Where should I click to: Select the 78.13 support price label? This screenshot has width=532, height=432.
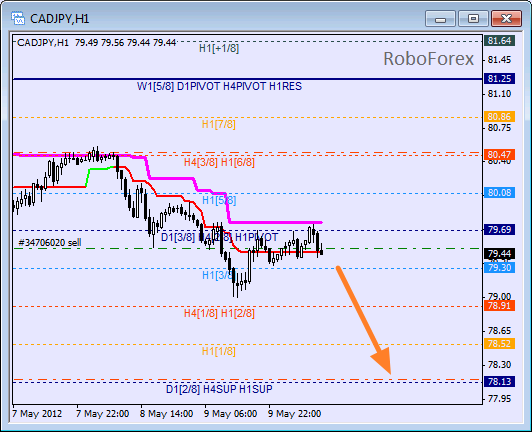[499, 381]
